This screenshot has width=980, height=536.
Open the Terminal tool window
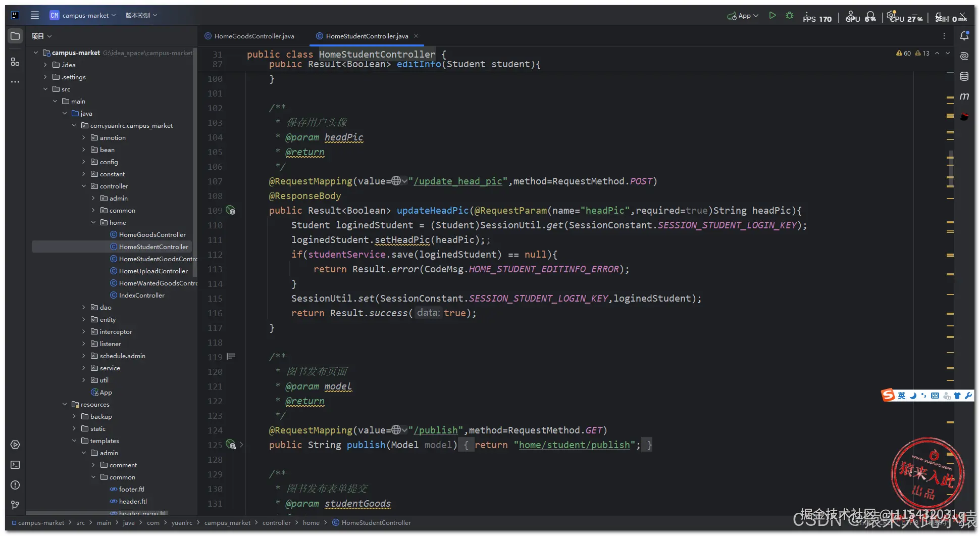click(15, 465)
